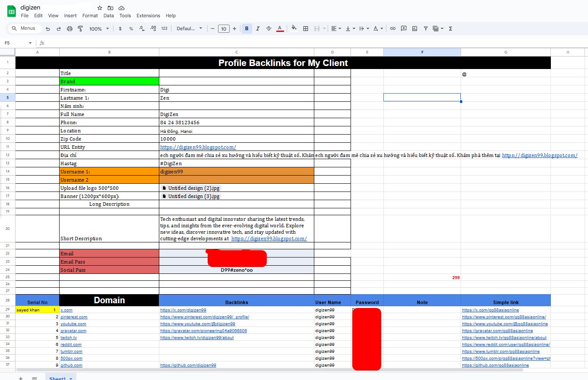Click the insert link icon
Screen dimensions: 588x380
(393, 29)
